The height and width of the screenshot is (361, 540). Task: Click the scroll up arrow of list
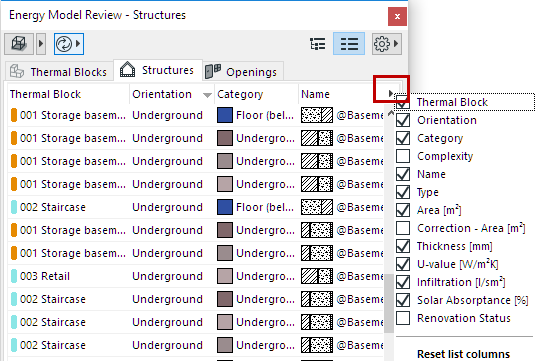390,113
